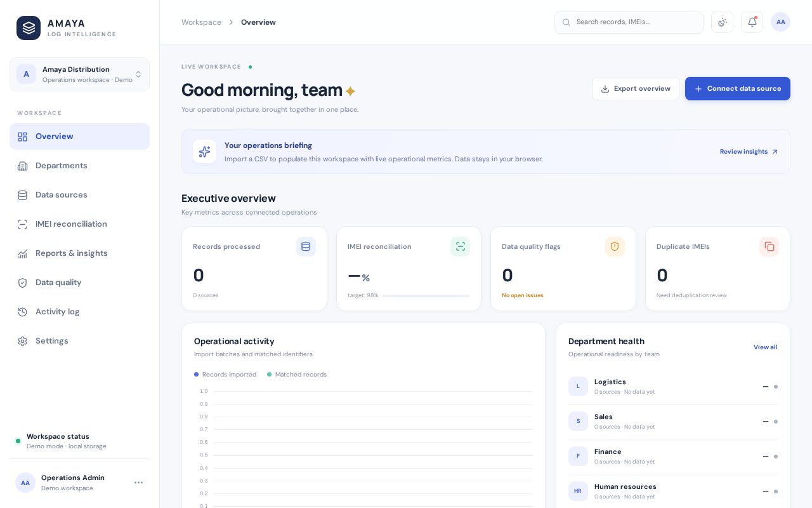Click the Data quality flags shield icon
Image resolution: width=812 pixels, height=508 pixels.
615,246
